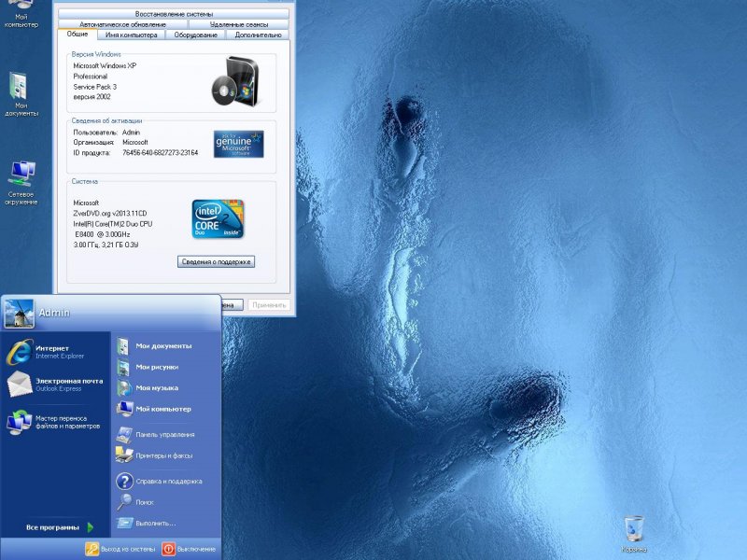Viewport: 747px width, 560px height.
Task: Click the Intel Core 2 Duo logo
Action: 218,219
